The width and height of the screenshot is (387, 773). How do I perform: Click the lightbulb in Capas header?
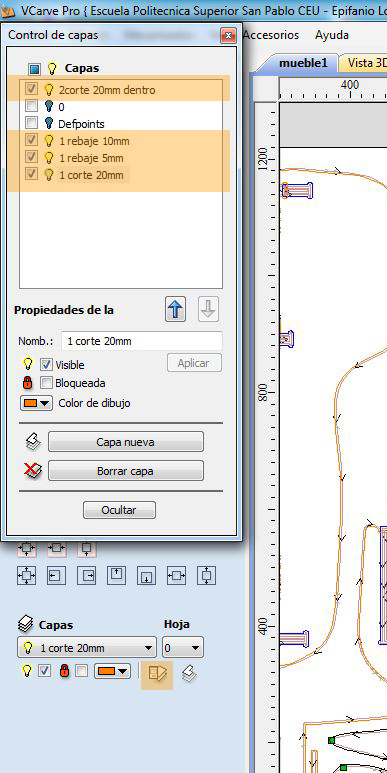coord(52,68)
